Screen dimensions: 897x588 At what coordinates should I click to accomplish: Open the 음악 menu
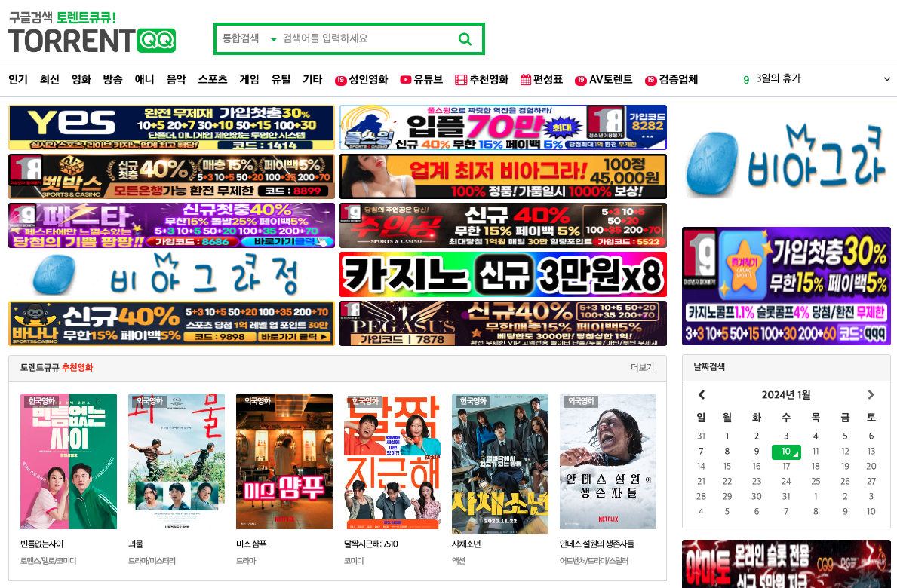point(177,79)
